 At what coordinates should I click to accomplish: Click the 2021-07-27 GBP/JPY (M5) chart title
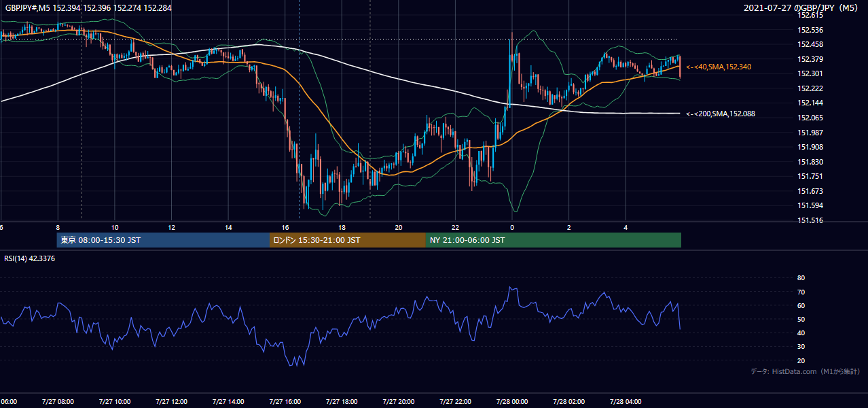(x=802, y=8)
